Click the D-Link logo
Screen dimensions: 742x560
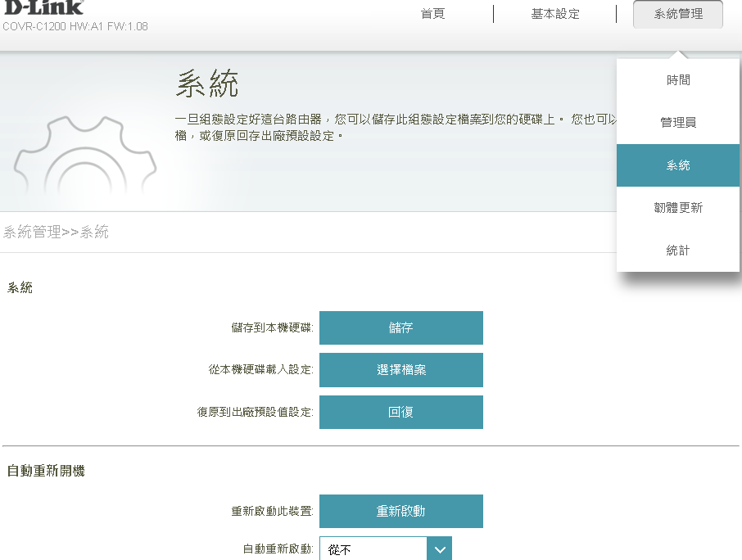click(43, 7)
